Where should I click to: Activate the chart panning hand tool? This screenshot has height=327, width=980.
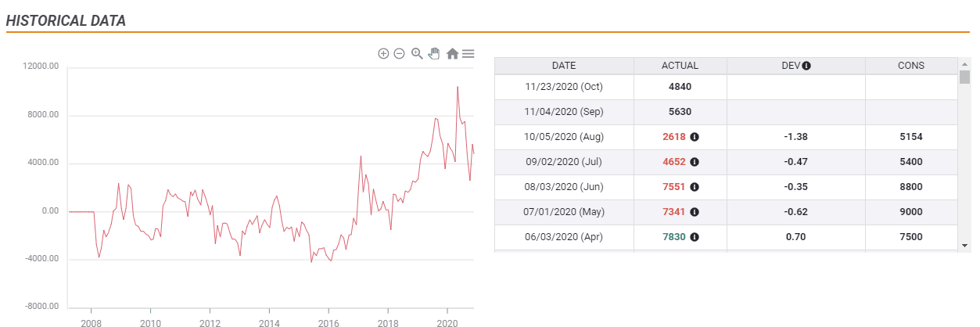pyautogui.click(x=434, y=54)
